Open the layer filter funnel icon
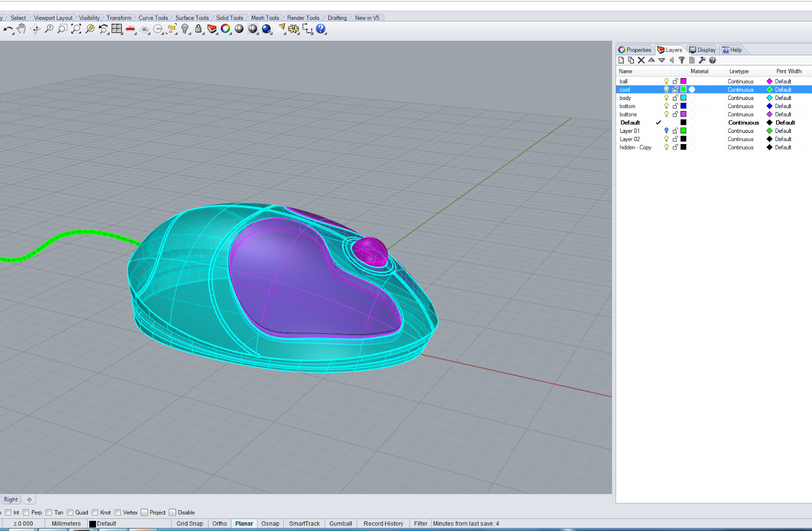Screen dimensions: 812x531 click(x=682, y=60)
